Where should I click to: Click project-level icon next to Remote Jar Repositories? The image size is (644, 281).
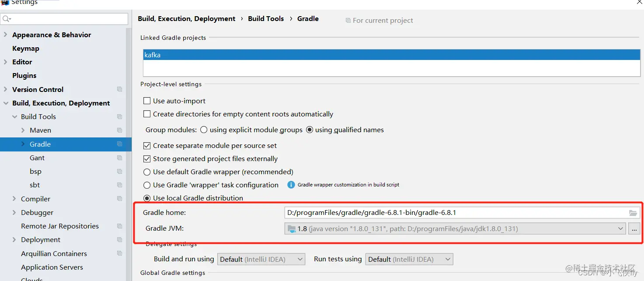coord(119,226)
